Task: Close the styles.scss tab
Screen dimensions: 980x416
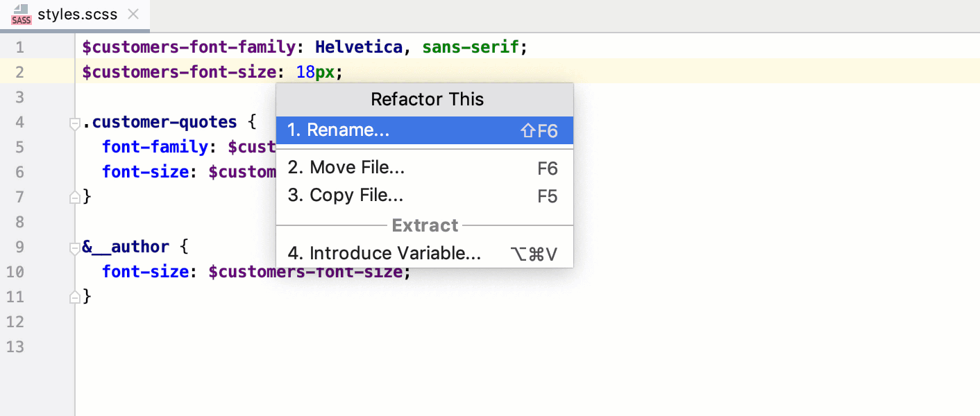Action: [x=132, y=13]
